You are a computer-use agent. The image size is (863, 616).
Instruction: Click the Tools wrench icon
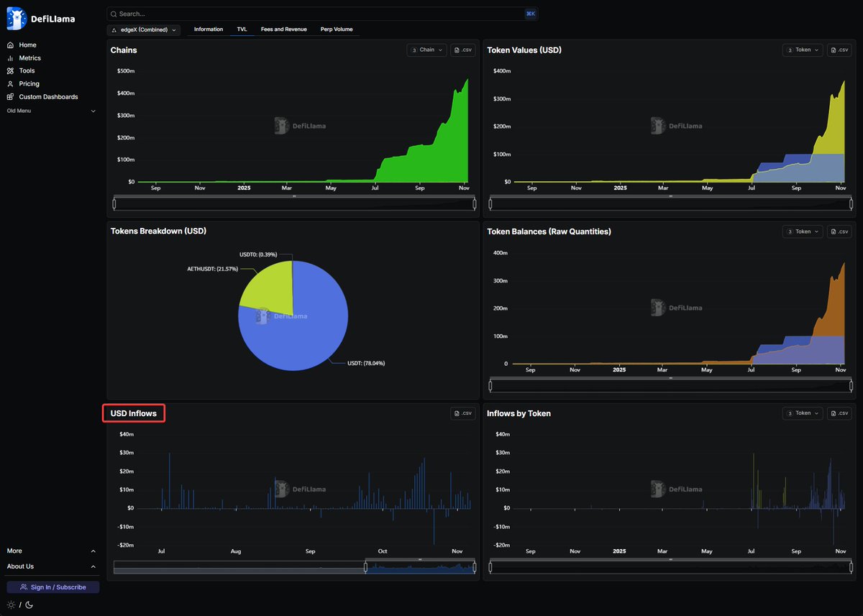pyautogui.click(x=11, y=70)
